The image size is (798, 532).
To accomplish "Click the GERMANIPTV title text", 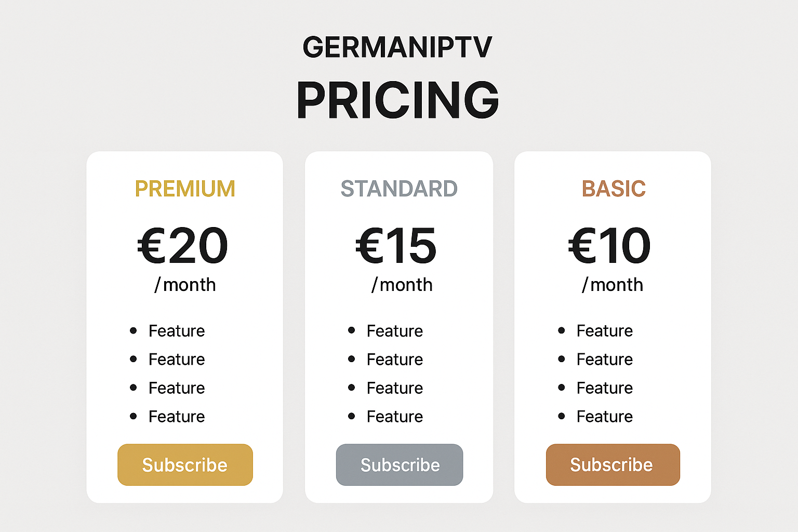I will click(397, 47).
